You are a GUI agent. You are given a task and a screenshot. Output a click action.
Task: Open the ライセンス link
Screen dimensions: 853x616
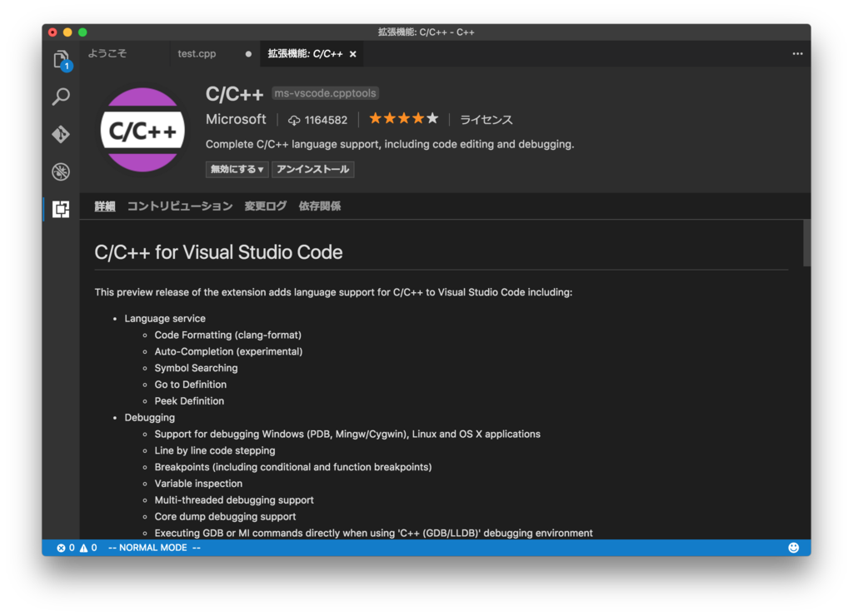[486, 120]
